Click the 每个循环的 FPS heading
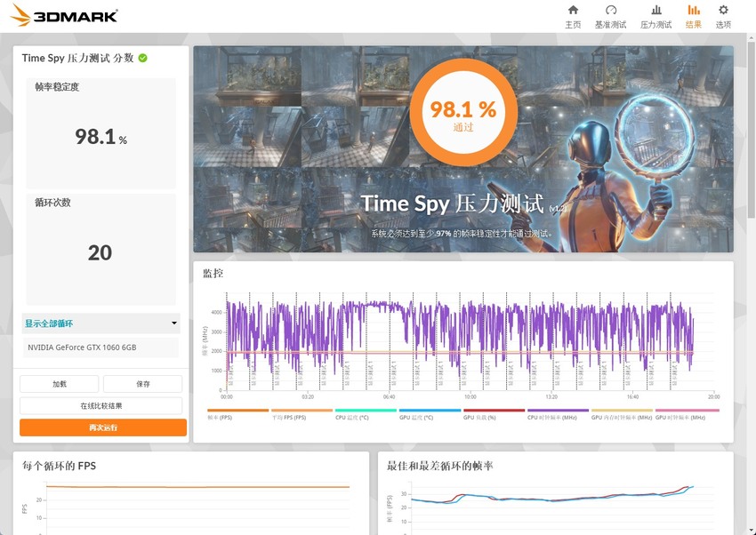 pyautogui.click(x=59, y=467)
